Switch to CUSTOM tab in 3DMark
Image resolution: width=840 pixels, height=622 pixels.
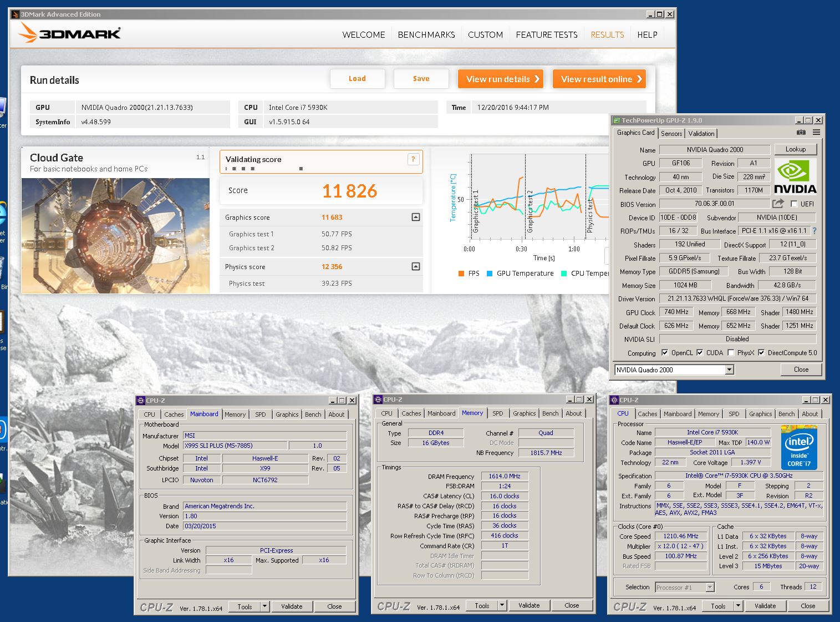point(485,34)
